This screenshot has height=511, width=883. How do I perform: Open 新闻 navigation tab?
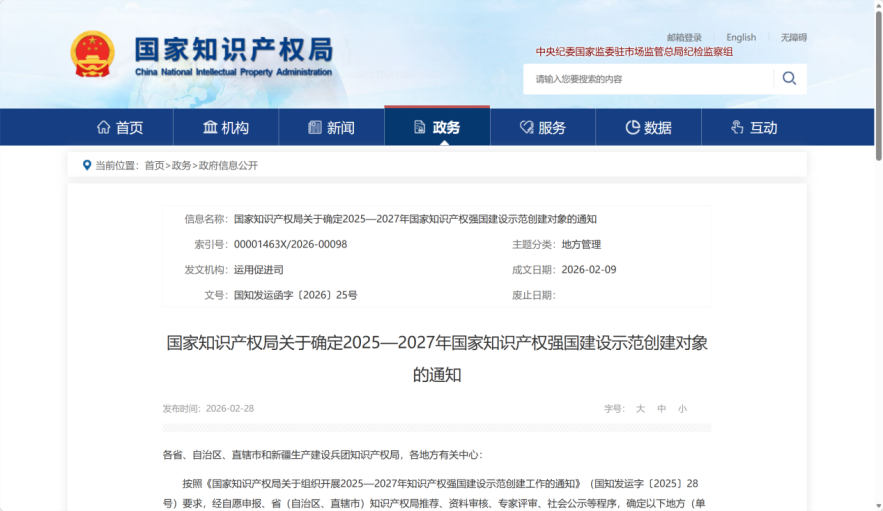331,127
